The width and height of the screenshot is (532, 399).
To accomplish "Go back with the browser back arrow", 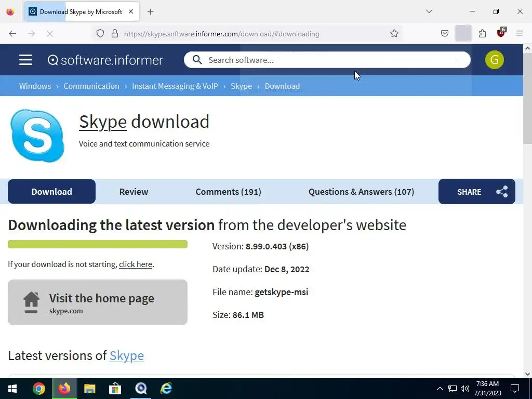I will [12, 34].
